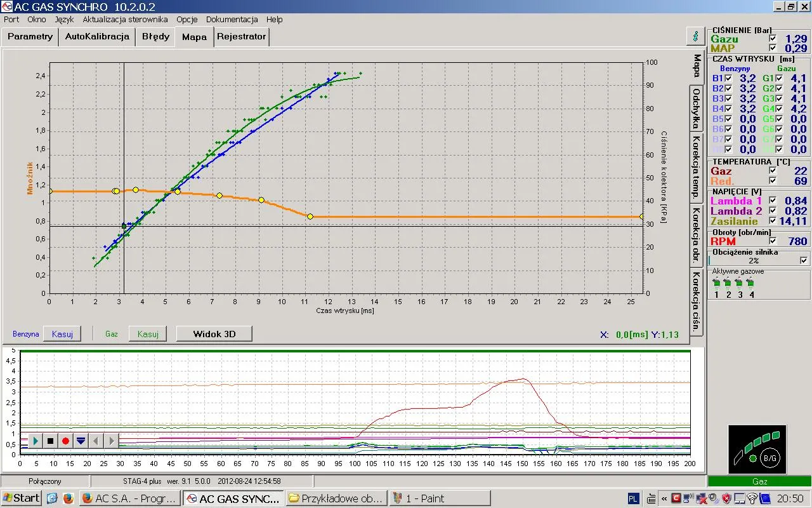Click active gas injector 4 icon

click(x=751, y=283)
